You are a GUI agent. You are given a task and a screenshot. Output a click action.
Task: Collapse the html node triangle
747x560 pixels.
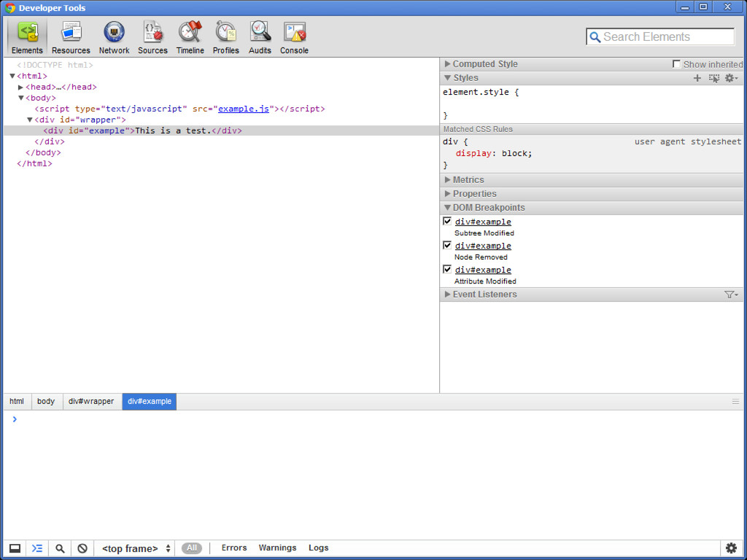tap(12, 76)
